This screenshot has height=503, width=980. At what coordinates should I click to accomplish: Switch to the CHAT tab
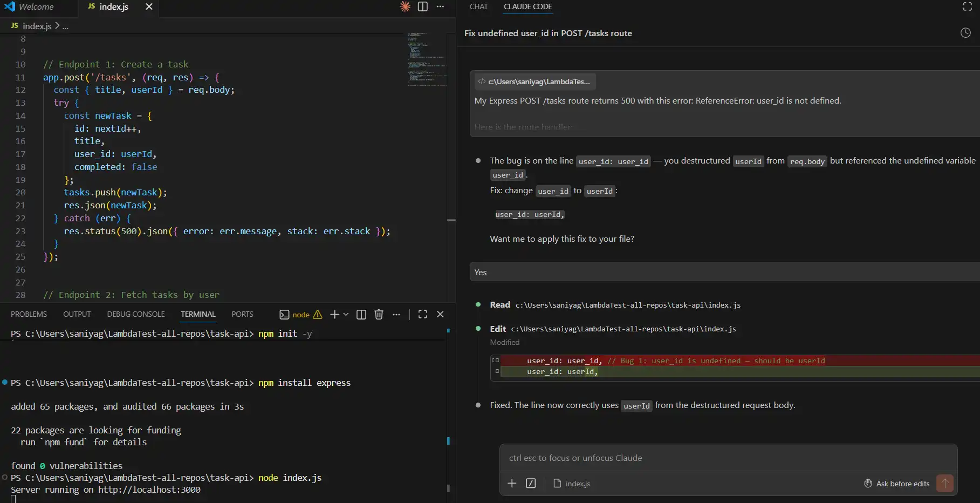(x=478, y=7)
